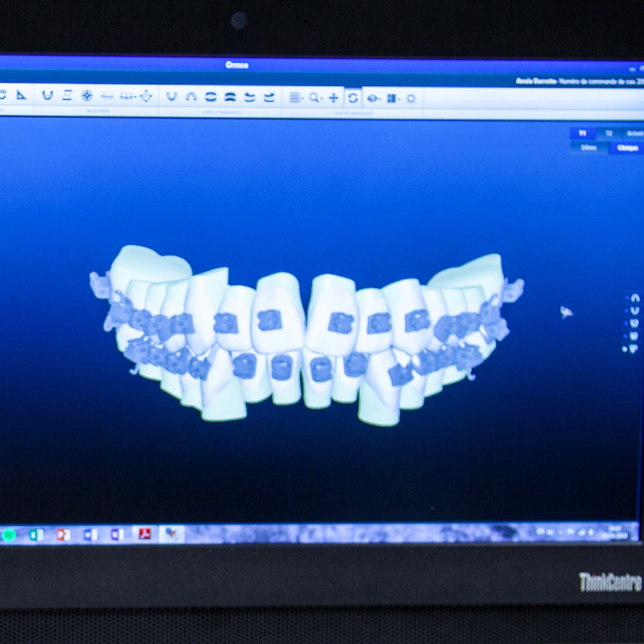Switch to the T1 tab
Viewport: 644px width, 644px height.
[582, 133]
